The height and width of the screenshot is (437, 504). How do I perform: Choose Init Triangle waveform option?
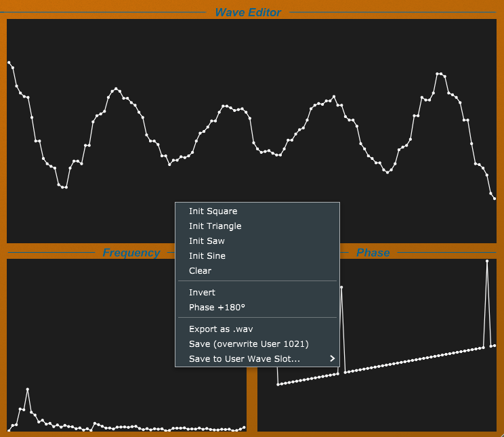(215, 226)
